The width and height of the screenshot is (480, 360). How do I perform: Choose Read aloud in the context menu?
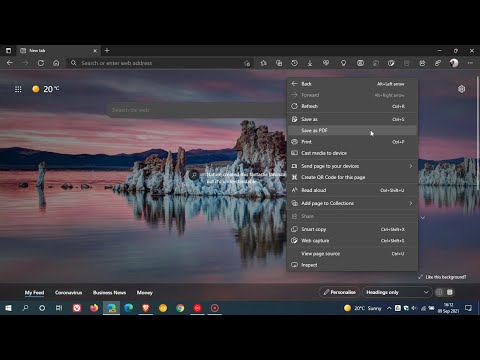[352, 190]
